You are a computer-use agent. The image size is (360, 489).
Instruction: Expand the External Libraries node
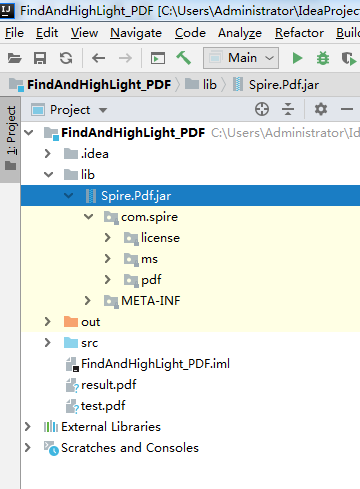point(28,427)
